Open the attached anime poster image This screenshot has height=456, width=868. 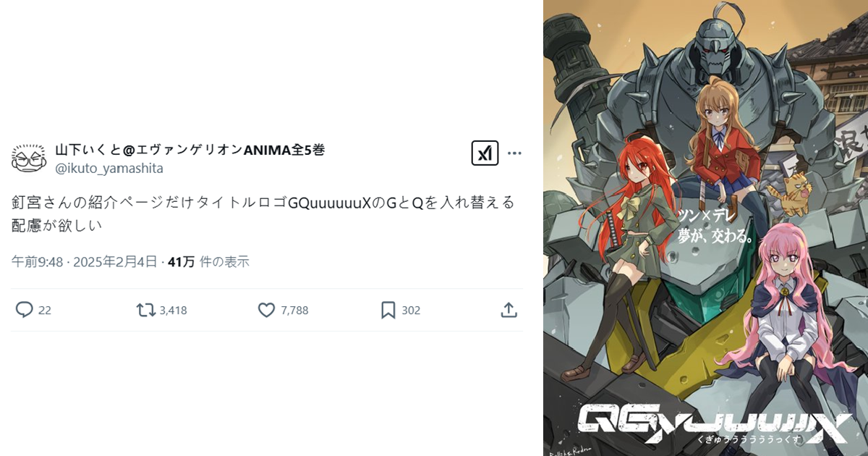pos(705,228)
